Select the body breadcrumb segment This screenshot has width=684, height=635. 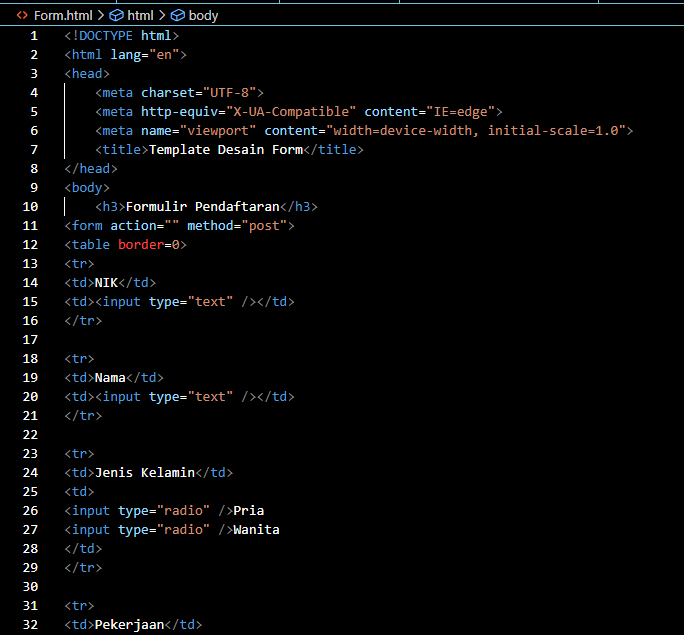coord(203,16)
